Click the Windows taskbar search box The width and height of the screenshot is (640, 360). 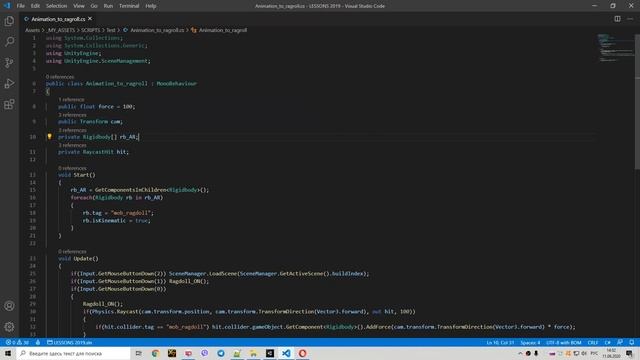pos(73,353)
